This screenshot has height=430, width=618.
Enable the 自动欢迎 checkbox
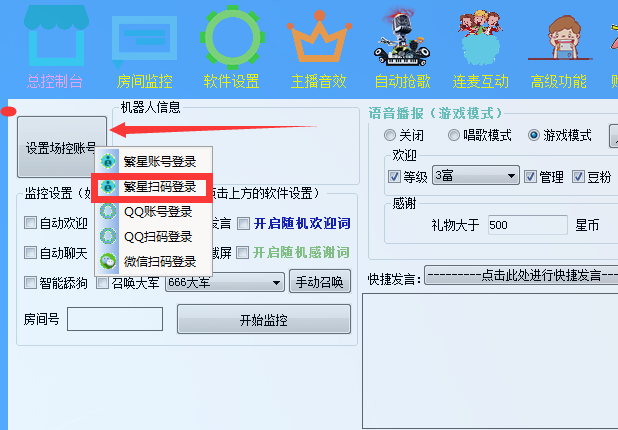[x=30, y=223]
